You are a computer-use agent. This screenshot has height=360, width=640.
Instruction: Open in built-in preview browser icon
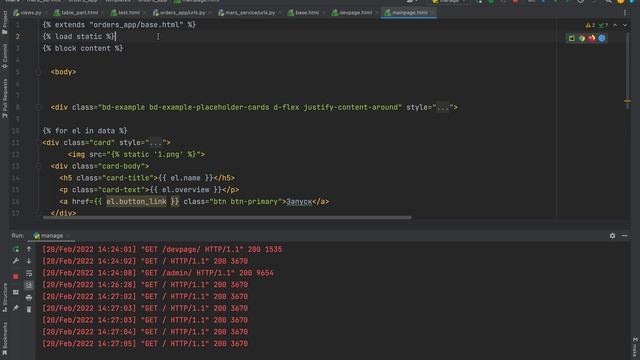(571, 38)
